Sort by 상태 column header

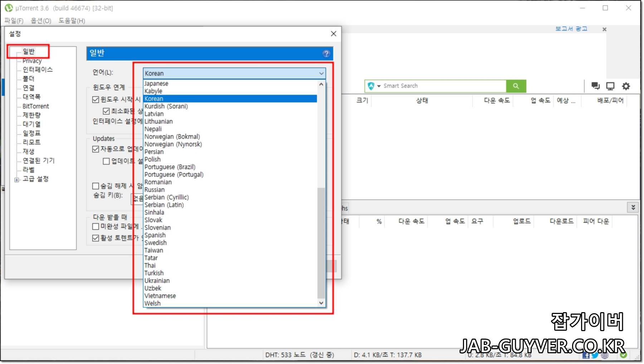pos(422,100)
